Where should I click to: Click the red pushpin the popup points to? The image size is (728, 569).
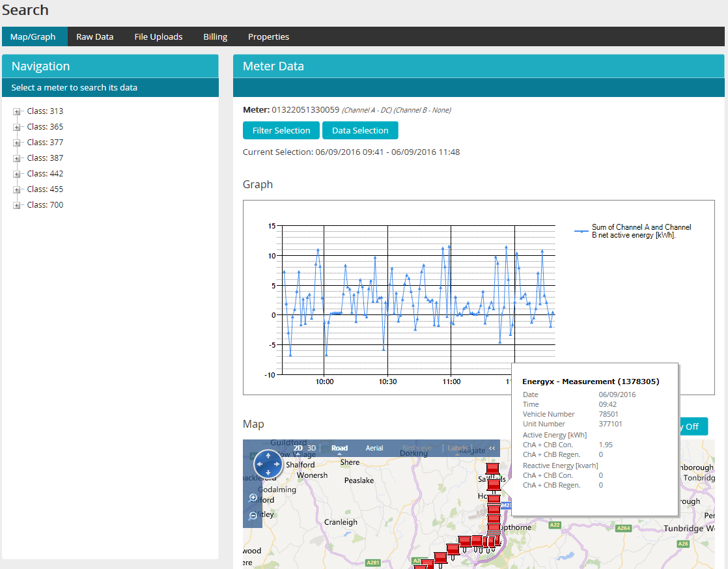tap(494, 486)
